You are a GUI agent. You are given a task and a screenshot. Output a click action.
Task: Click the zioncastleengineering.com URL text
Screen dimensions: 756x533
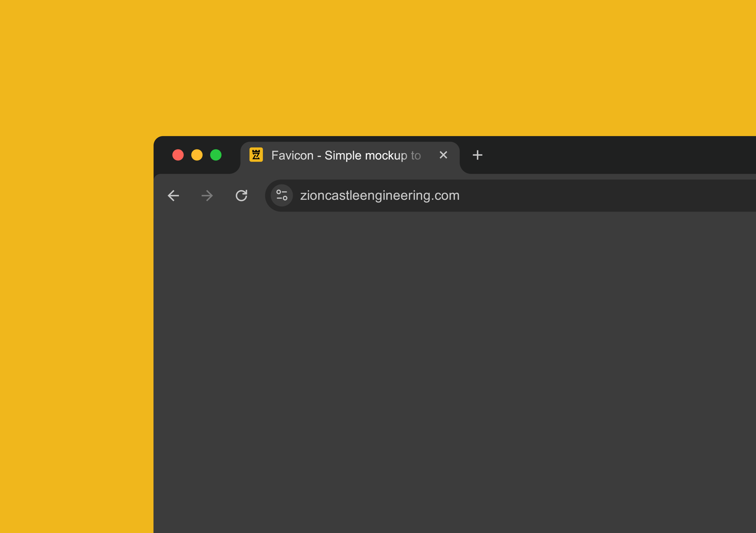click(x=380, y=195)
